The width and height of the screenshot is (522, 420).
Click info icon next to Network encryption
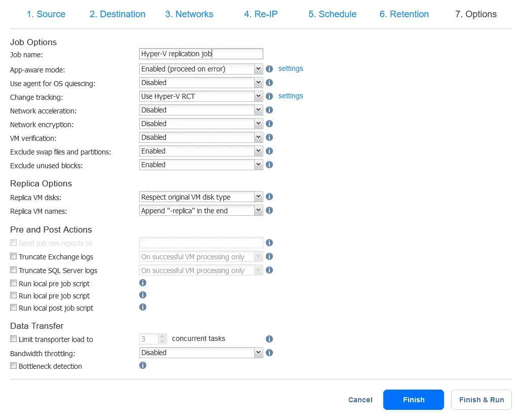pyautogui.click(x=269, y=124)
